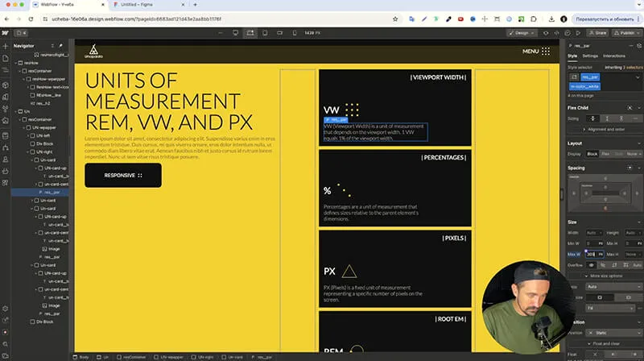Image resolution: width=644 pixels, height=361 pixels.
Task: Select the tablet breakpoint icon
Action: click(265, 33)
